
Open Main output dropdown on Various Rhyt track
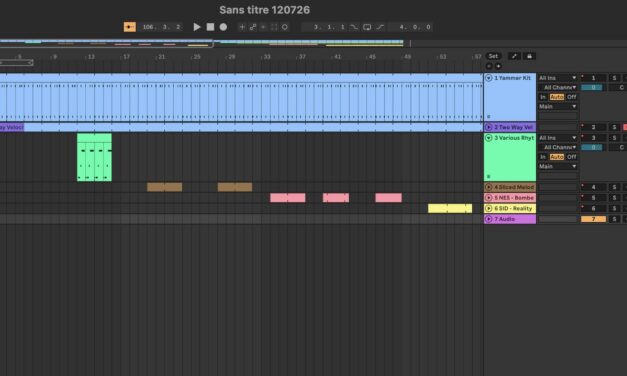pos(557,166)
